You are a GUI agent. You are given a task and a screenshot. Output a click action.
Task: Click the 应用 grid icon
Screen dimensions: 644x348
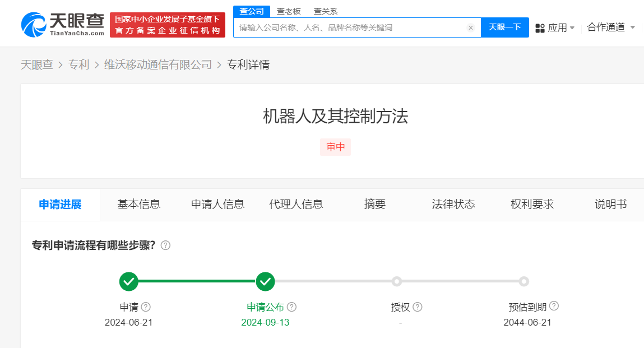click(540, 28)
